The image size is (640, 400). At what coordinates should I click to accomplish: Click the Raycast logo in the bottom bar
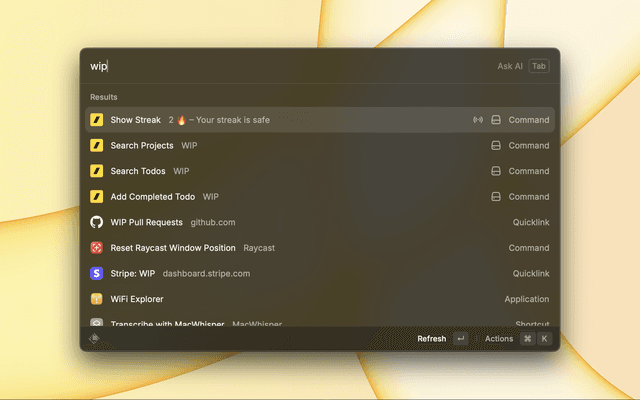tap(95, 339)
